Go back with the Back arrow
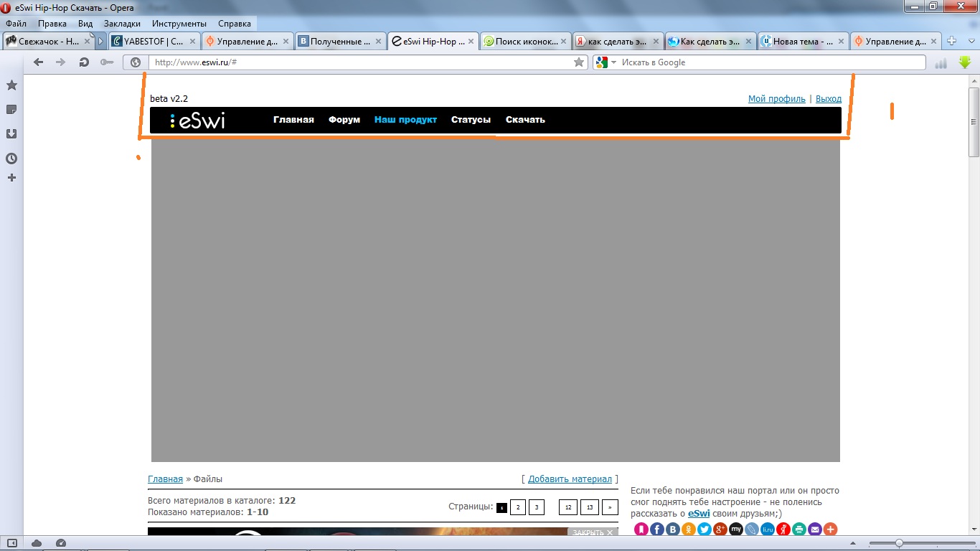 39,62
